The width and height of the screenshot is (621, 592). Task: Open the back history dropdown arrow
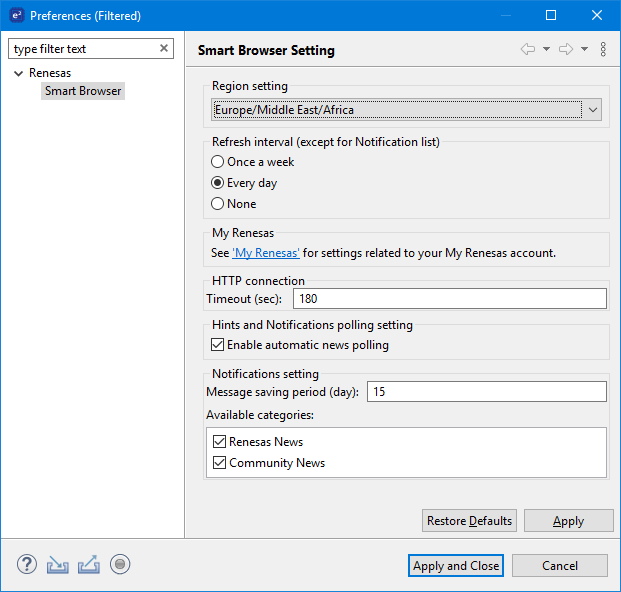[546, 49]
